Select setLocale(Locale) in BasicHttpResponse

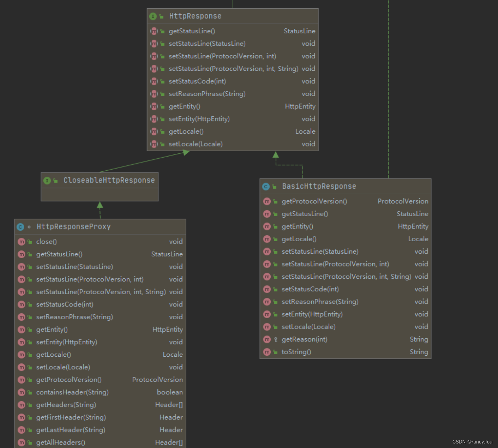click(x=309, y=327)
